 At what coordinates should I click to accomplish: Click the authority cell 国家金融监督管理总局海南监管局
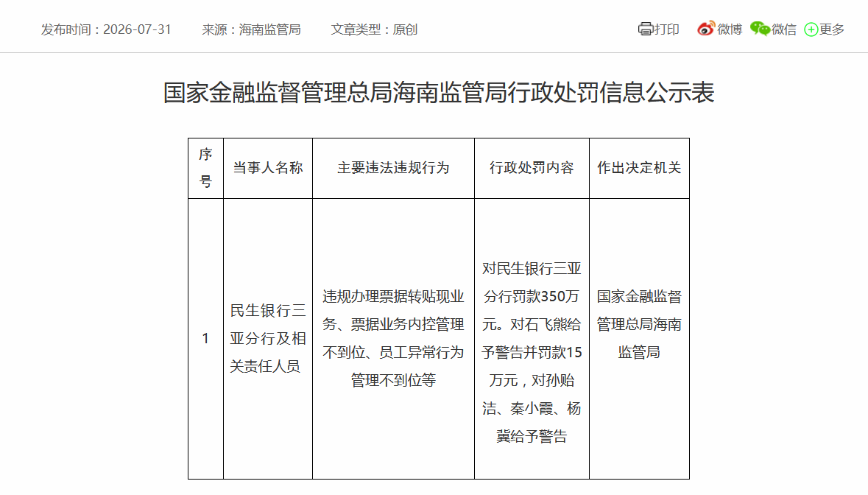639,338
